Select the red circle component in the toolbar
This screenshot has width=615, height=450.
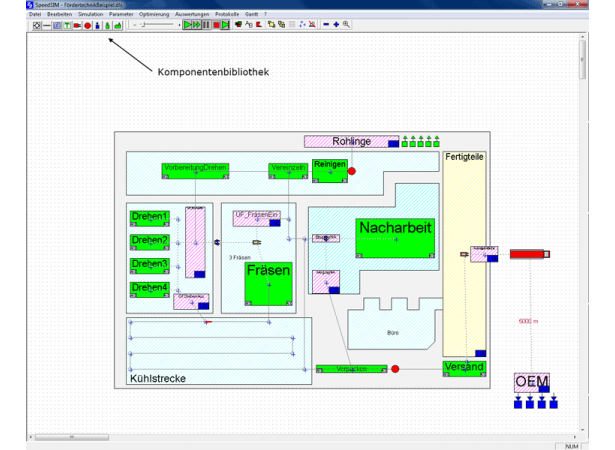87,26
